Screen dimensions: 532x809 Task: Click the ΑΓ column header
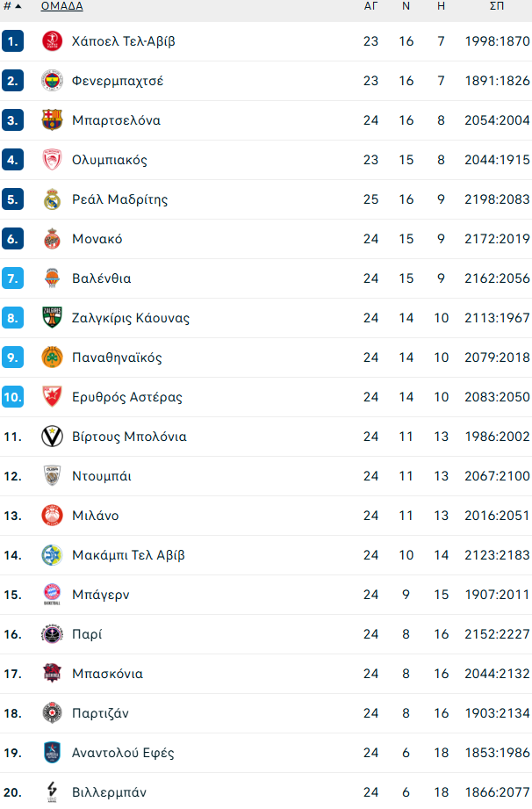(371, 7)
